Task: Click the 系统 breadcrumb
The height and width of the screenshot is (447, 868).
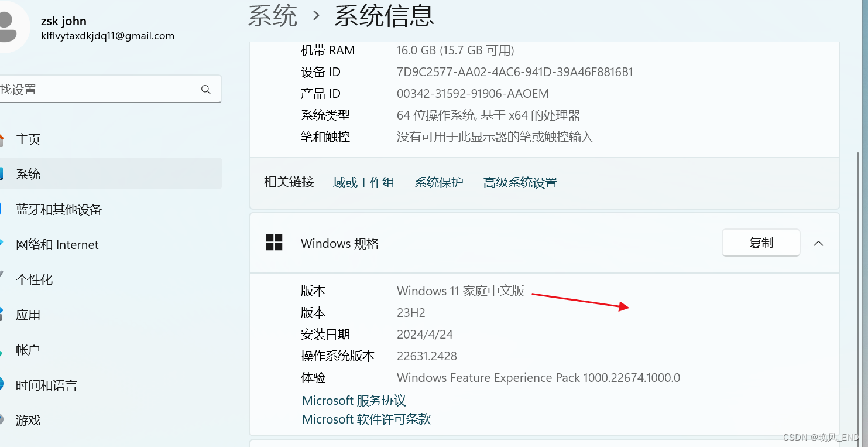Action: click(x=273, y=15)
